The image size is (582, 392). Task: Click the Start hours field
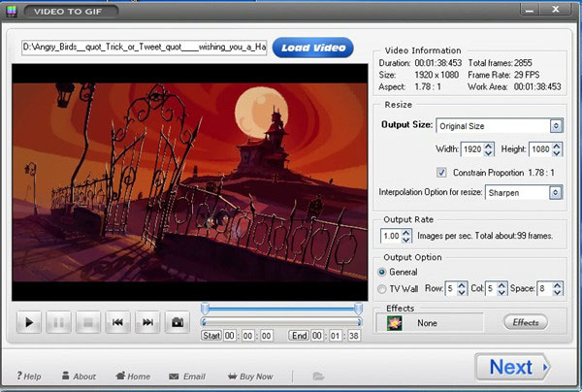coord(229,336)
